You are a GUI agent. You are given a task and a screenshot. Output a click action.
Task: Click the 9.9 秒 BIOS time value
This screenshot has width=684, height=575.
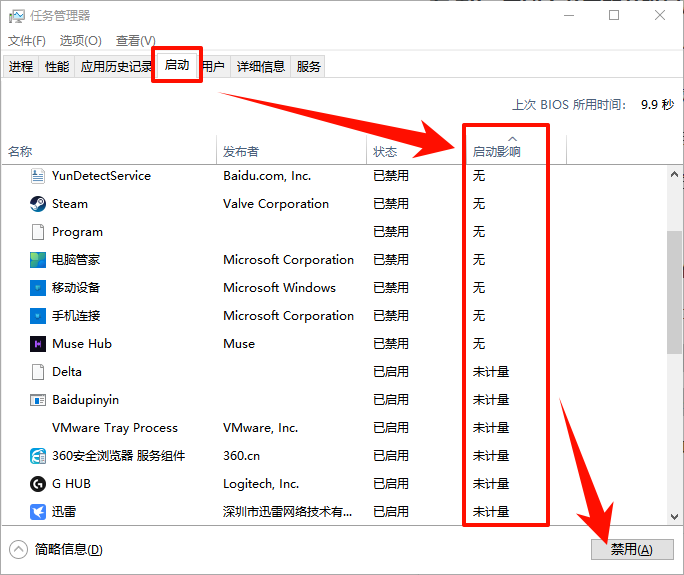(x=657, y=105)
